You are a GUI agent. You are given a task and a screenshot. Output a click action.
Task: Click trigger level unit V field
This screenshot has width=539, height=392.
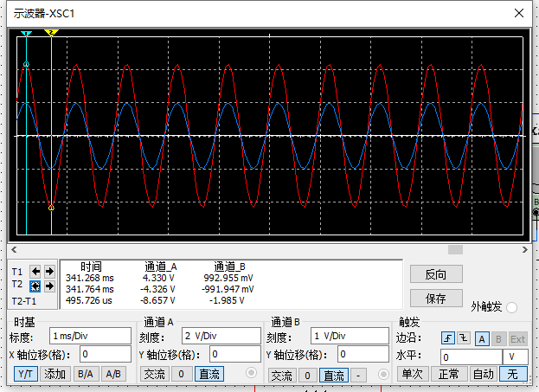[x=515, y=357]
